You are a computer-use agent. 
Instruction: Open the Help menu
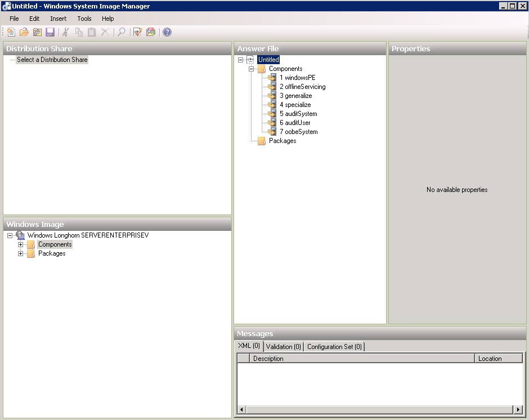108,19
